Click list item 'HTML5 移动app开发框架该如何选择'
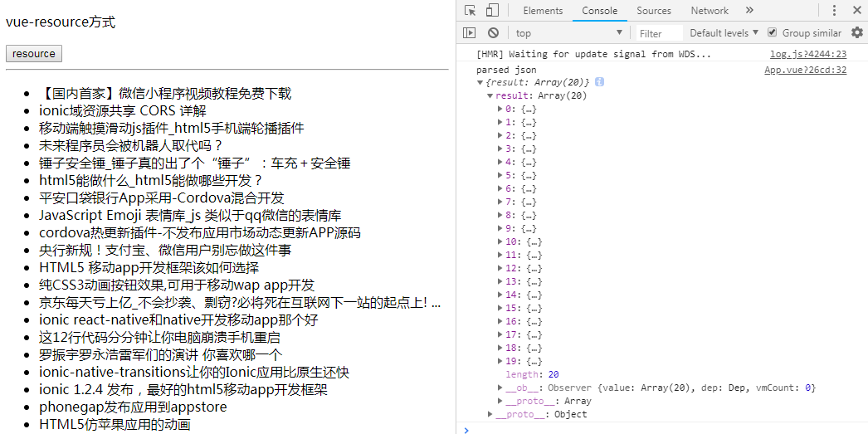868x434 pixels. pos(149,268)
